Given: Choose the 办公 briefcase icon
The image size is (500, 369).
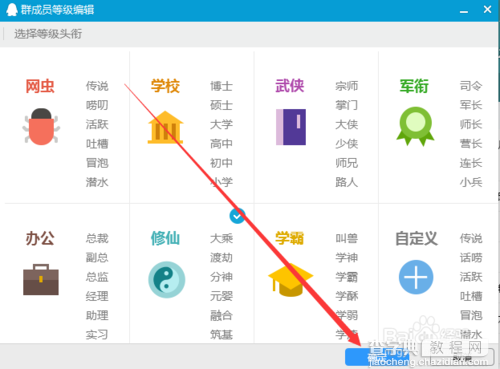Looking at the screenshot, I should click(x=41, y=279).
